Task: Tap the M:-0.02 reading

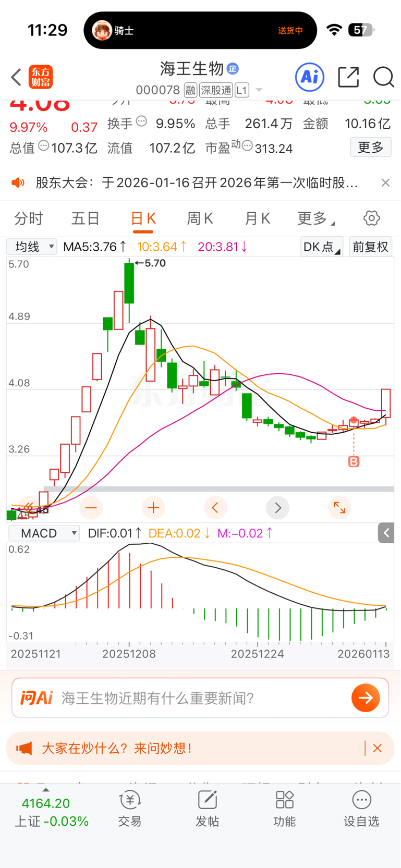Action: [245, 533]
